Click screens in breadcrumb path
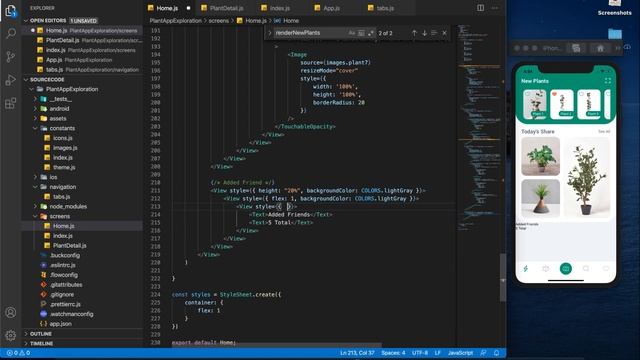 point(219,20)
